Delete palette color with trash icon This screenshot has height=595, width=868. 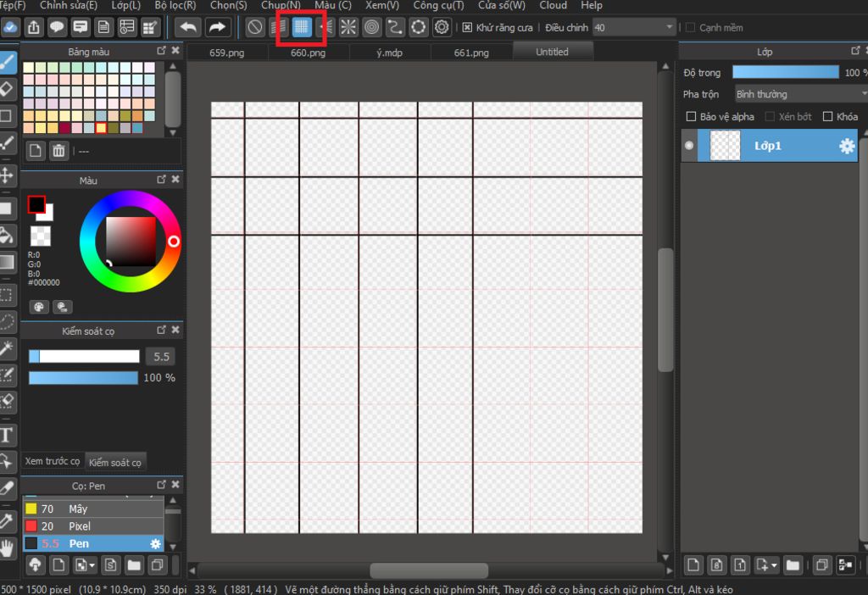point(58,151)
